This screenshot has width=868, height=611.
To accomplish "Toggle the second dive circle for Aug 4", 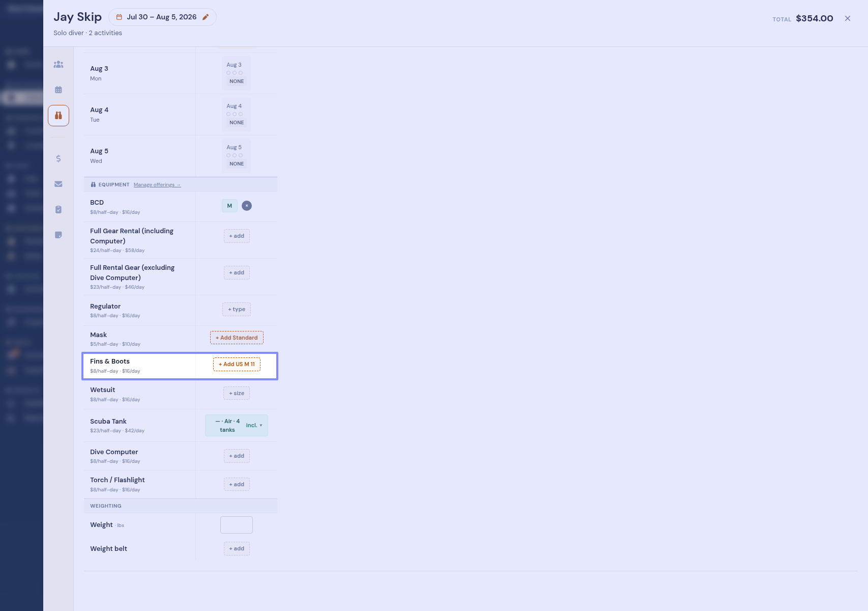I will [235, 114].
